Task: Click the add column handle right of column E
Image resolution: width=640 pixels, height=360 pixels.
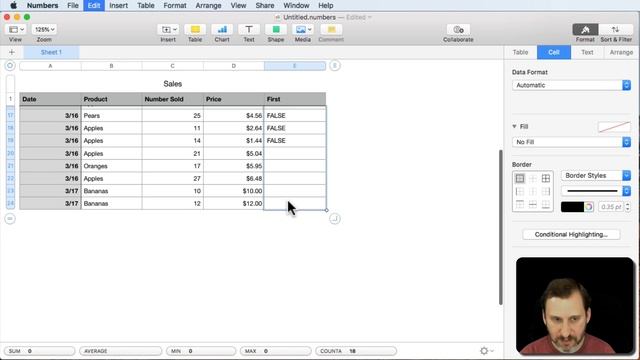Action: click(335, 65)
